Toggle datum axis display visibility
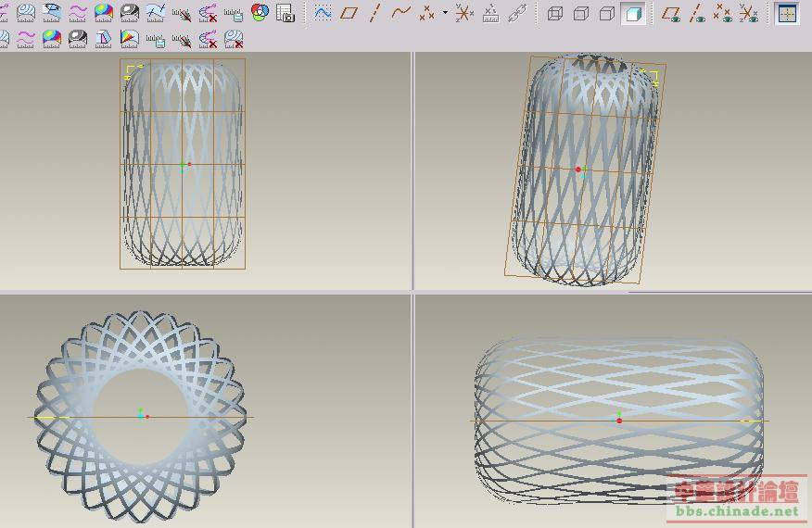The height and width of the screenshot is (528, 812). 697,13
